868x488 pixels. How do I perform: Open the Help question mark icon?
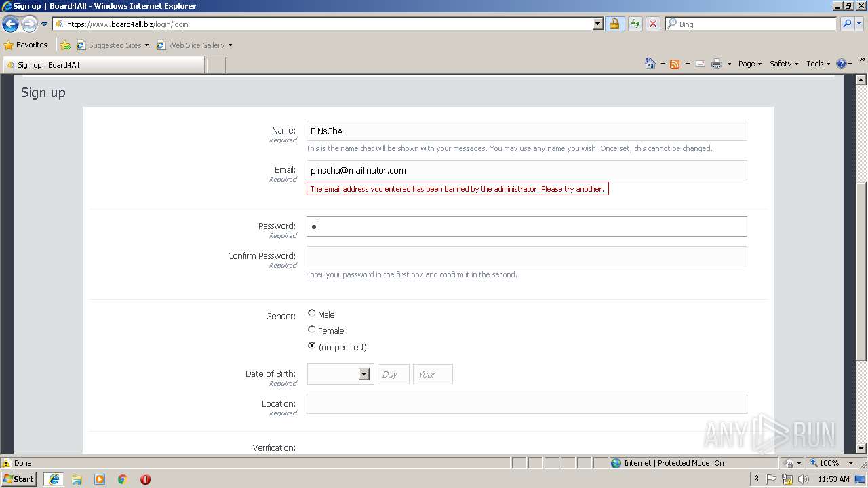[842, 64]
